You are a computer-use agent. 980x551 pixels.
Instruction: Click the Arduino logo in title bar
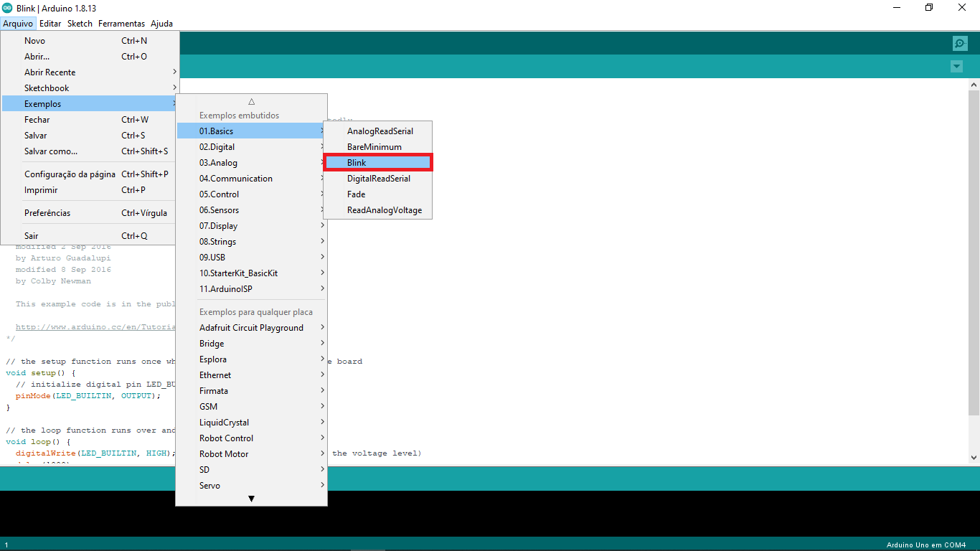(x=7, y=8)
